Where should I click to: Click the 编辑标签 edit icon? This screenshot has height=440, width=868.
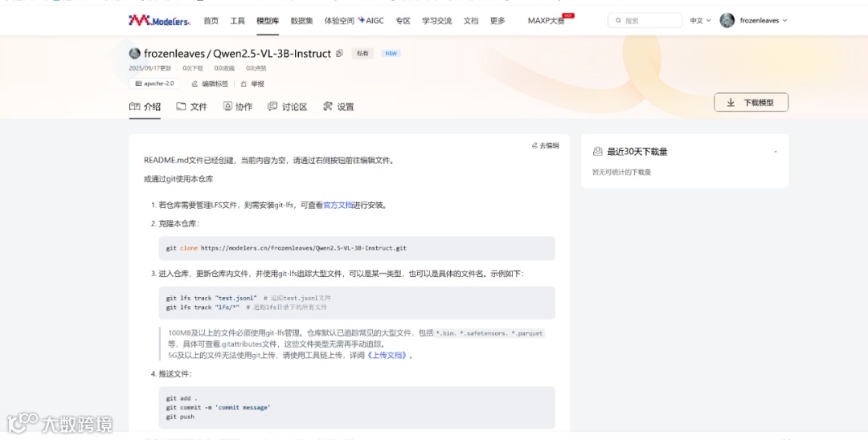coord(194,84)
